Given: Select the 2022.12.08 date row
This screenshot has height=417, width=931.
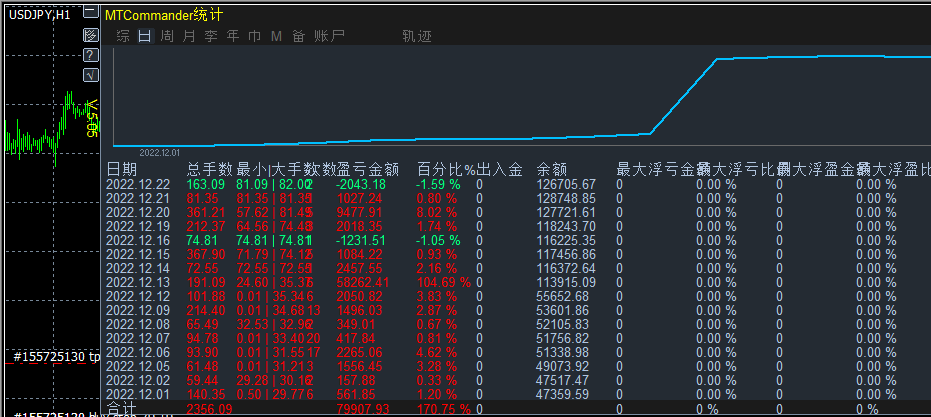Looking at the screenshot, I should point(138,324).
